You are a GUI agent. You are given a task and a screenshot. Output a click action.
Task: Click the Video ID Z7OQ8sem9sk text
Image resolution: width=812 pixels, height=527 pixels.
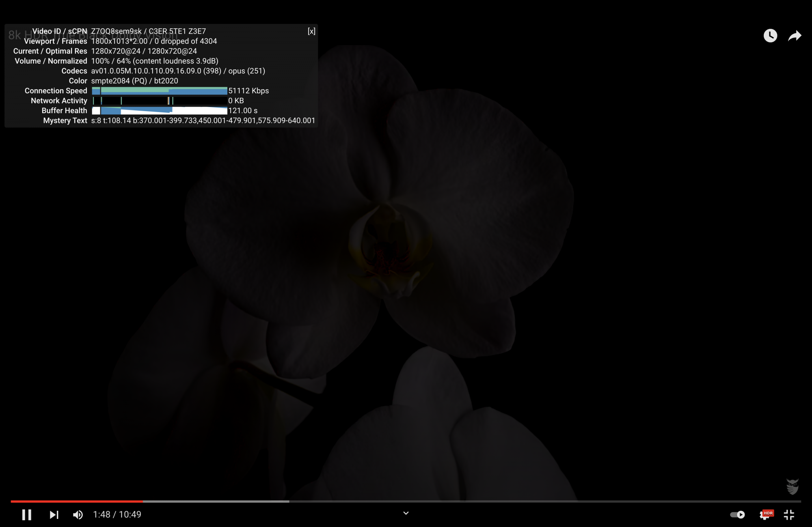tap(116, 31)
